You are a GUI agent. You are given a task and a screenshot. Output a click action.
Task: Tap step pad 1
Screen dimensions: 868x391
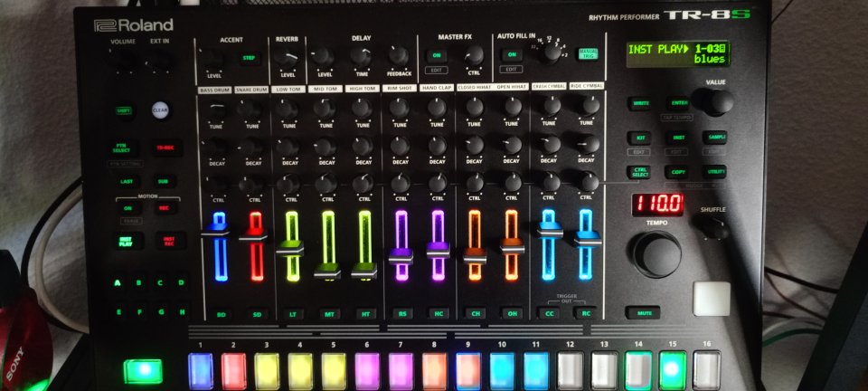click(201, 370)
